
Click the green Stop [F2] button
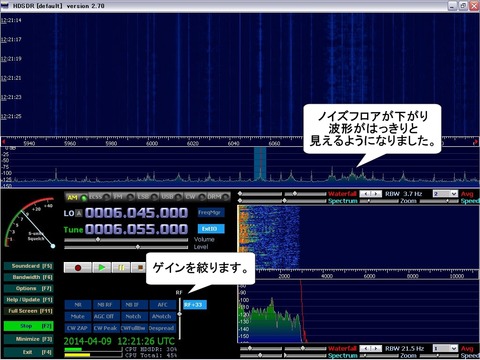[x=28, y=326]
